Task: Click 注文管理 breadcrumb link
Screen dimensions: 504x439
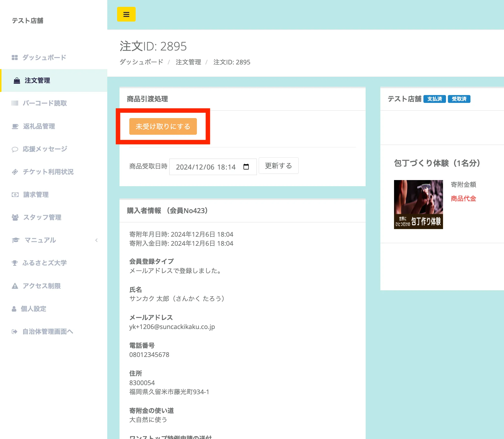Action: (188, 62)
